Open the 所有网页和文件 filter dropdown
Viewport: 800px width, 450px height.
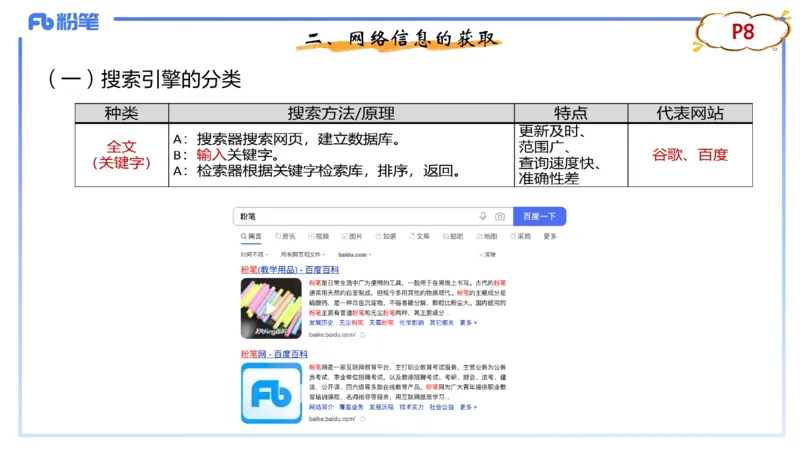point(303,255)
